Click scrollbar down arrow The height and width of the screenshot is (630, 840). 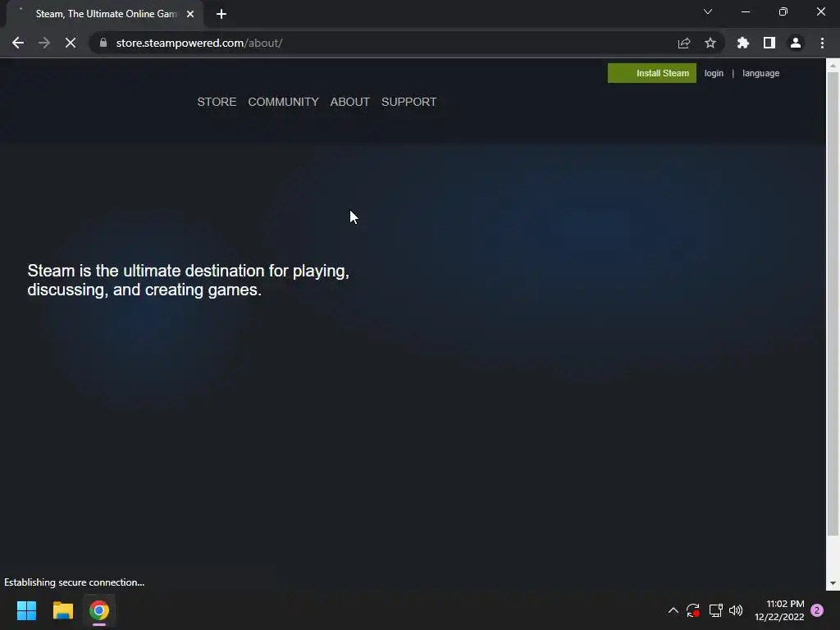tap(833, 583)
